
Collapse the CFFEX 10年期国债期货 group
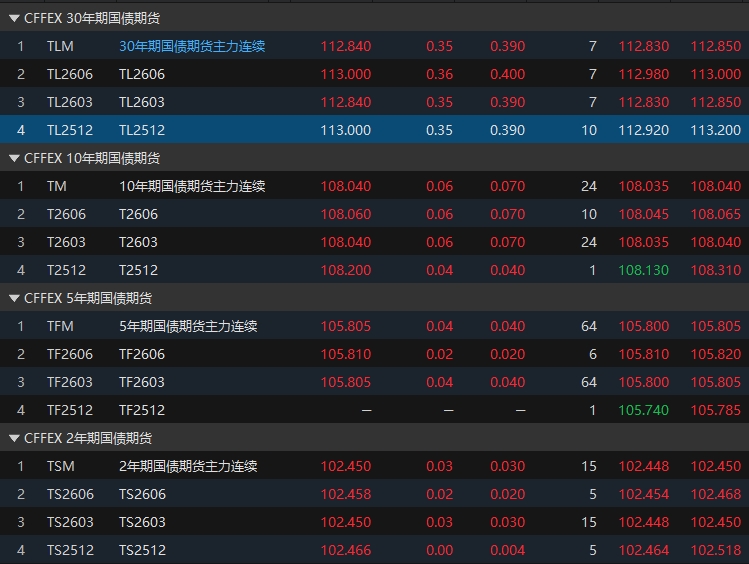pyautogui.click(x=14, y=159)
